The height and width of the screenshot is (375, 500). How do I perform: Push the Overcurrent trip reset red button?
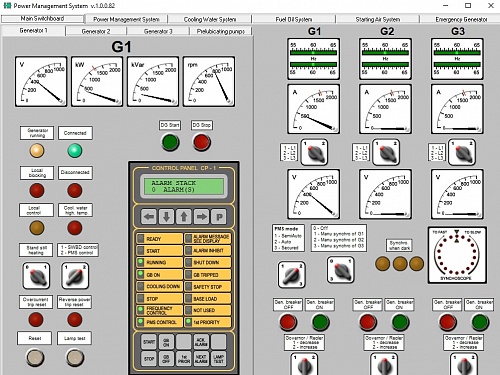point(36,320)
